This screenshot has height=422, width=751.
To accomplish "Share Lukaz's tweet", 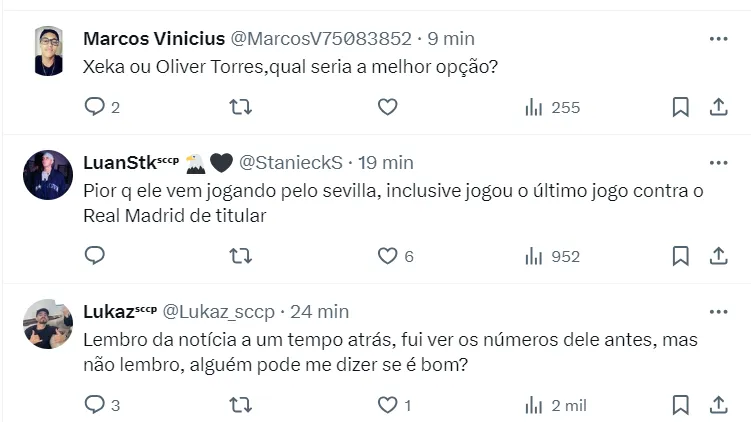I will 718,405.
